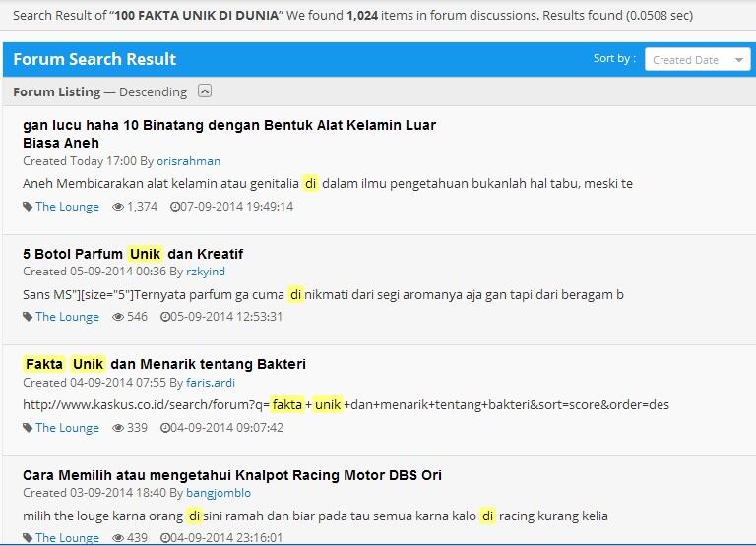This screenshot has height=546, width=756.
Task: View faris.ardi user profile
Action: 211,383
